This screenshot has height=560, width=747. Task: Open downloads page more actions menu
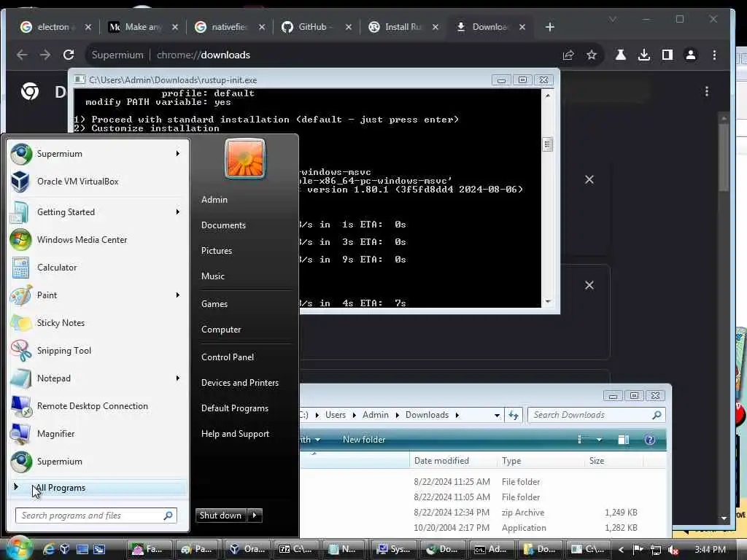click(706, 91)
